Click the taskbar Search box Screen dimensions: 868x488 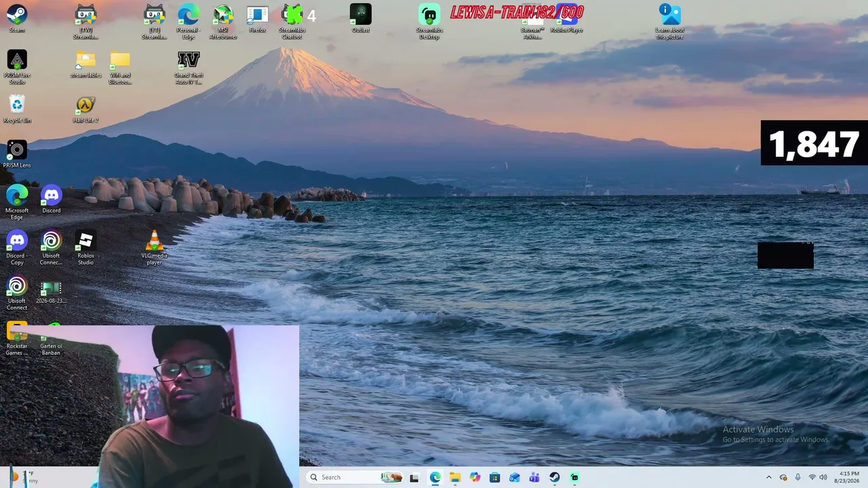[x=355, y=477]
